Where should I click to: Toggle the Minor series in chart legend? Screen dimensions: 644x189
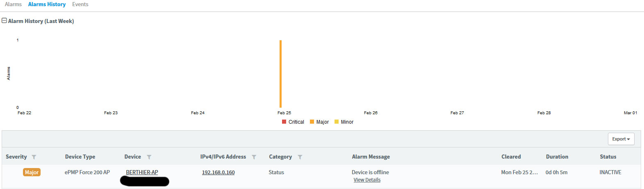click(344, 122)
